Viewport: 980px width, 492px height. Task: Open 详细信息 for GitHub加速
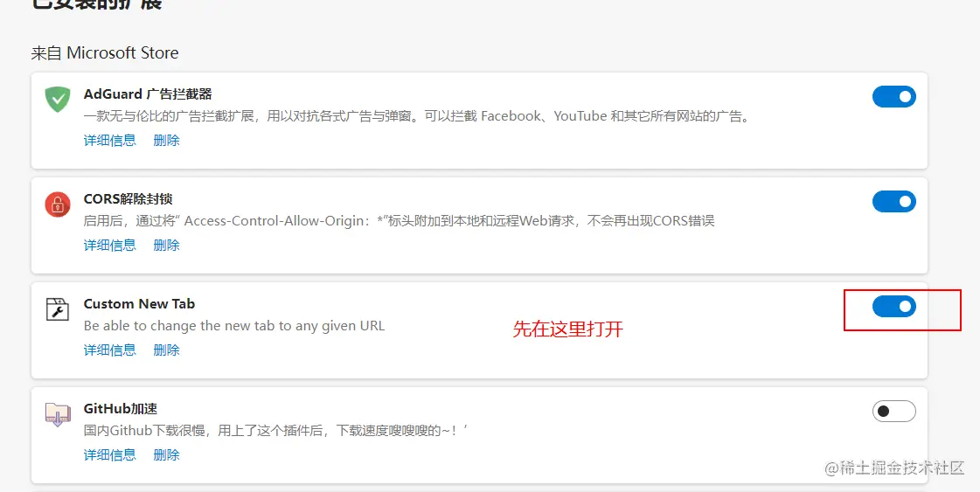(x=110, y=455)
